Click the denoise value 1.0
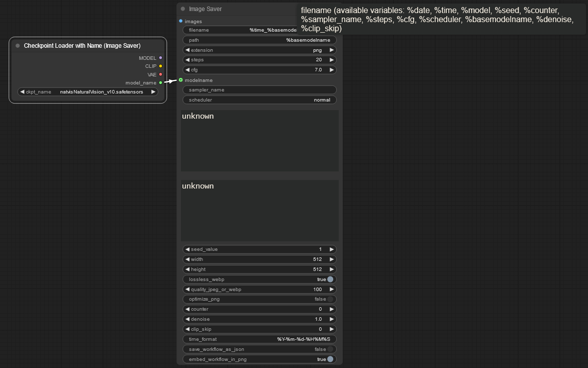588x368 pixels. pyautogui.click(x=318, y=319)
